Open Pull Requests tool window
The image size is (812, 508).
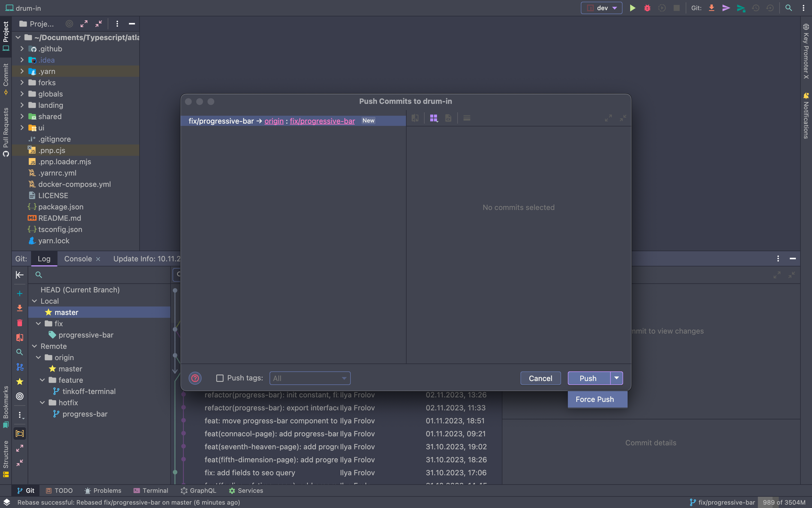(6, 132)
